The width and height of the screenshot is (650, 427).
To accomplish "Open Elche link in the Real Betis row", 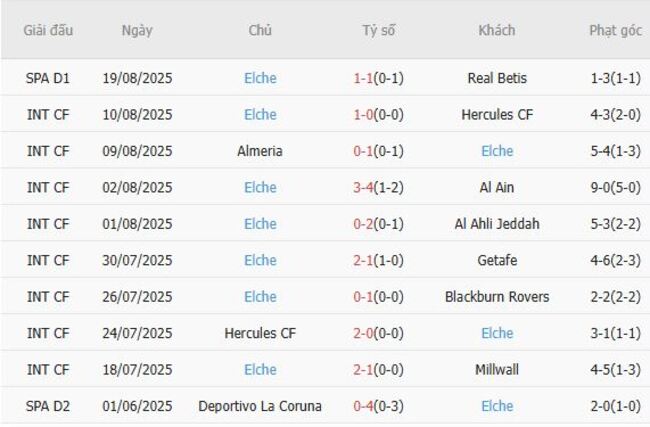I will (260, 78).
